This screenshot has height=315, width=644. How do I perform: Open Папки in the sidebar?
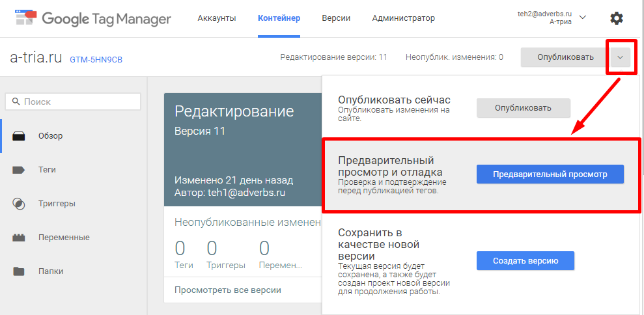coord(51,271)
